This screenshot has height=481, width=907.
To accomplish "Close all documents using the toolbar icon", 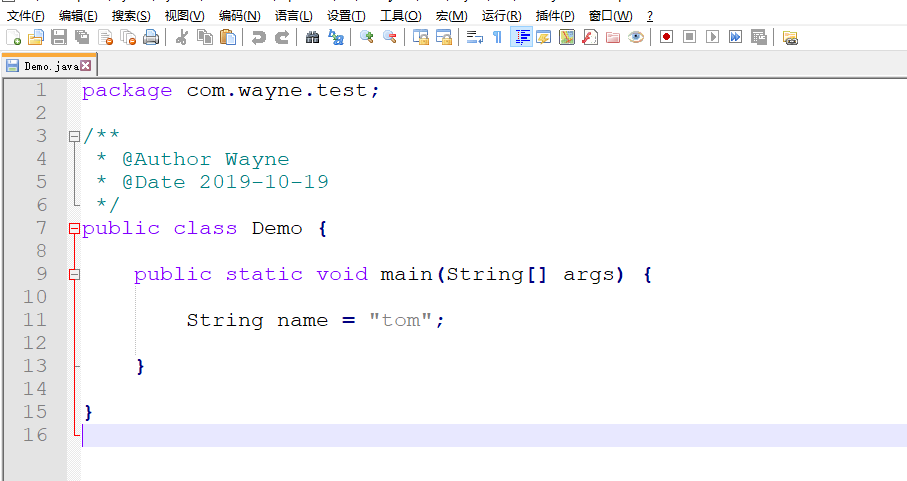I will tap(128, 38).
